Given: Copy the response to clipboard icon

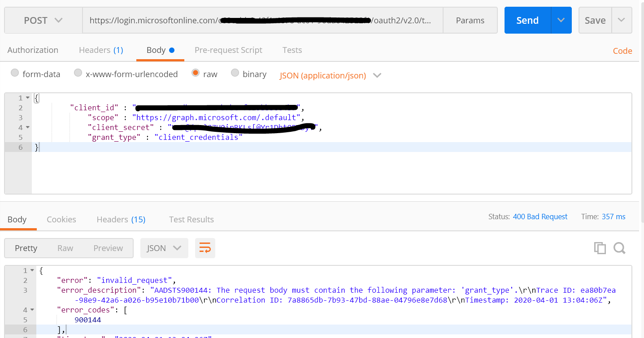Looking at the screenshot, I should [x=600, y=248].
